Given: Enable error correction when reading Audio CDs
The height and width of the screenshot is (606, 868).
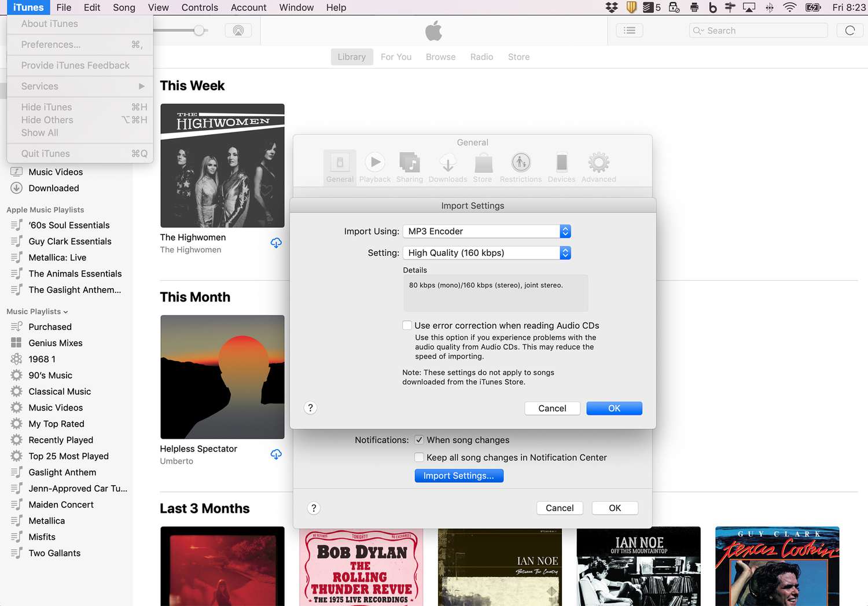Looking at the screenshot, I should 407,325.
